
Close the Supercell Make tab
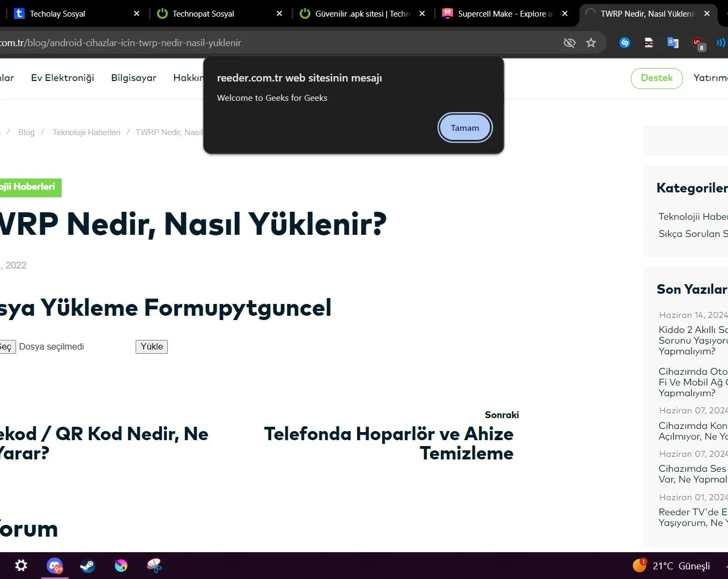[x=564, y=13]
